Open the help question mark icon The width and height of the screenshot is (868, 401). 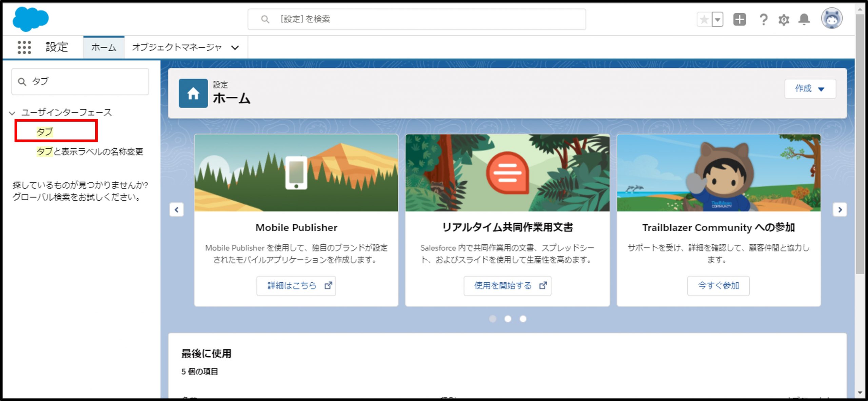tap(763, 19)
